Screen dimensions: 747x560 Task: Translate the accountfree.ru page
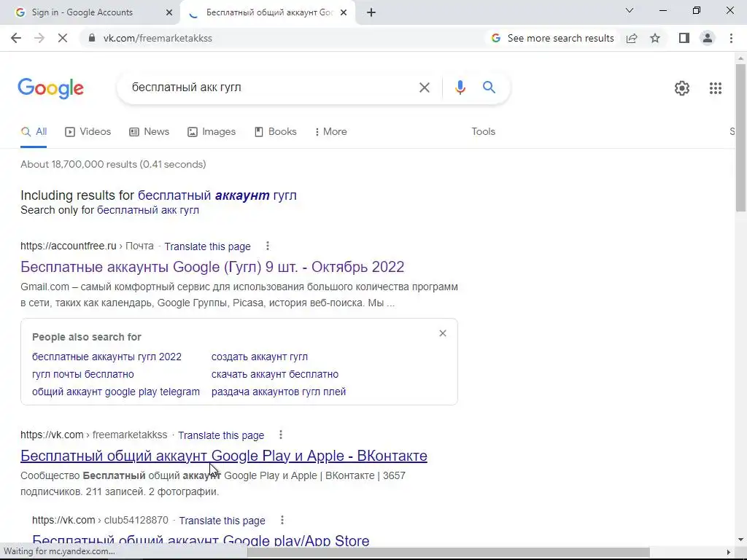(207, 246)
